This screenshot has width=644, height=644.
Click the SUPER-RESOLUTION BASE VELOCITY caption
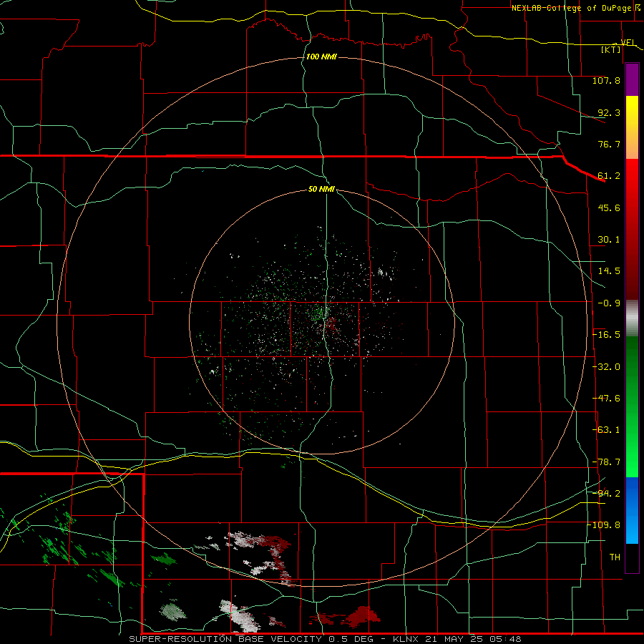[225, 639]
